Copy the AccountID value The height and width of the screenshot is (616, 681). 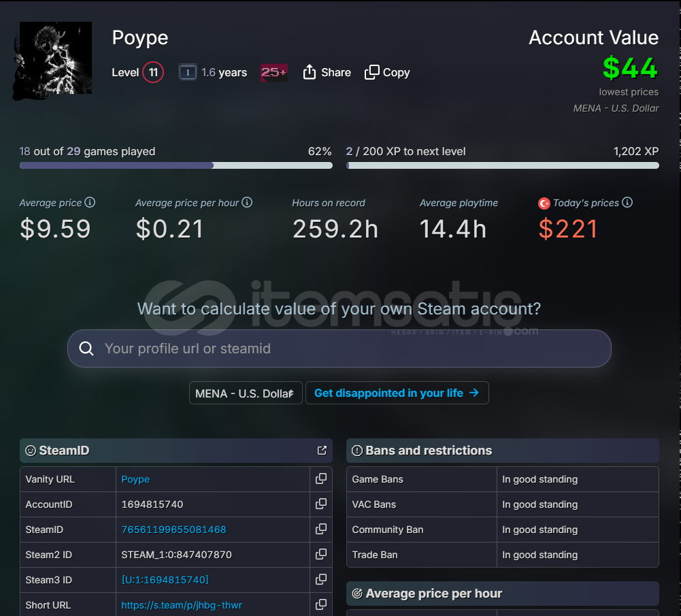pos(321,504)
